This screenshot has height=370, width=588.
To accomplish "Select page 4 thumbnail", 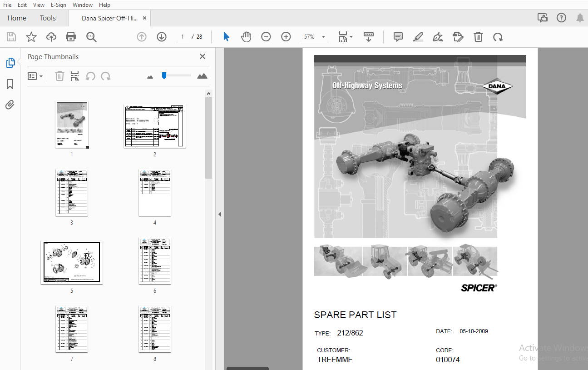I will (155, 193).
